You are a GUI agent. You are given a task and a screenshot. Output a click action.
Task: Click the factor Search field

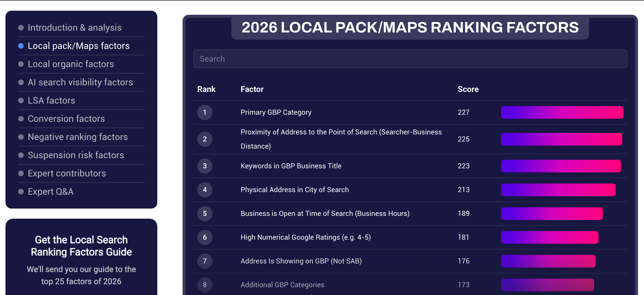(x=410, y=59)
